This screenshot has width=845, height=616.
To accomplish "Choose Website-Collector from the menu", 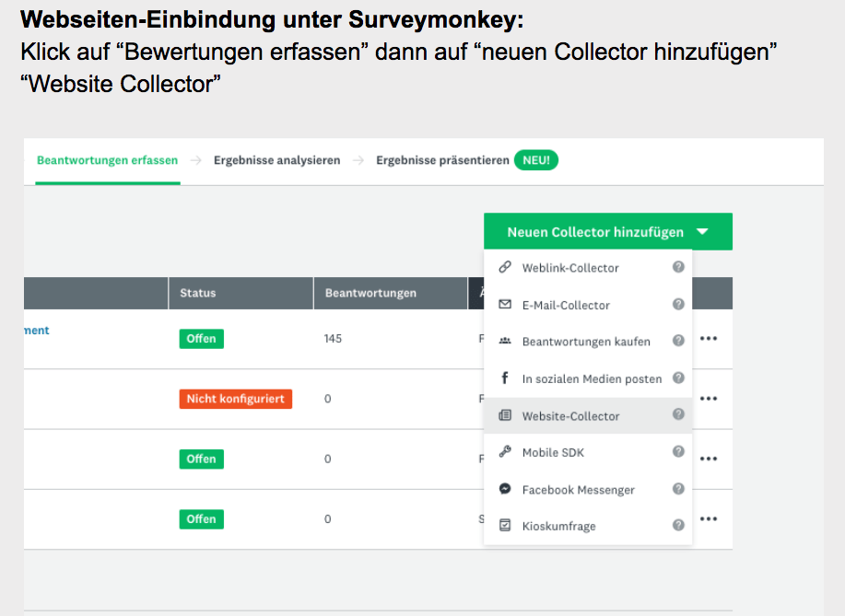I will (570, 416).
